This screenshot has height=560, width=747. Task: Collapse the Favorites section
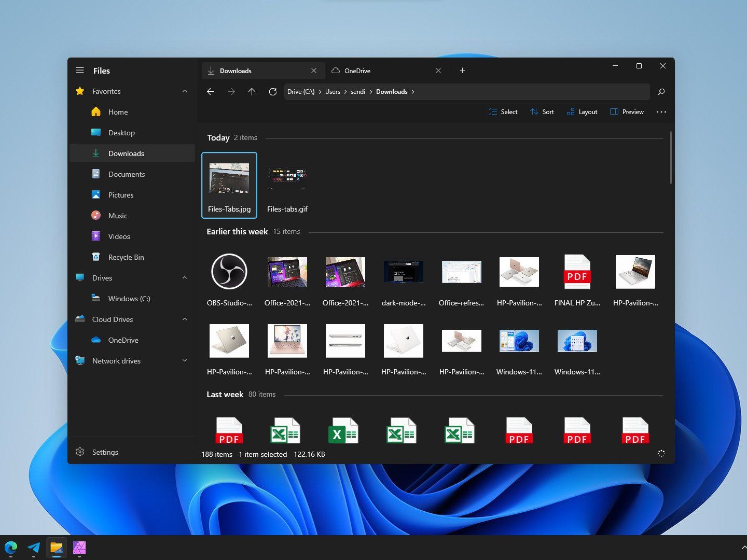[x=185, y=91]
